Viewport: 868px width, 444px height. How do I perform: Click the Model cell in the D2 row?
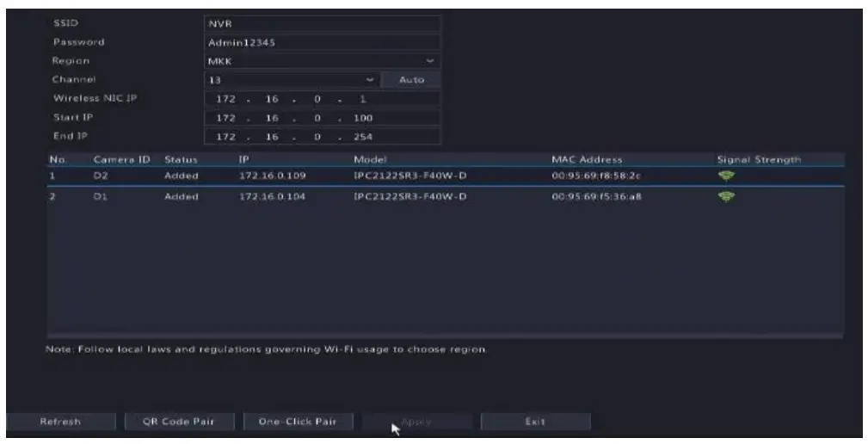click(x=410, y=176)
